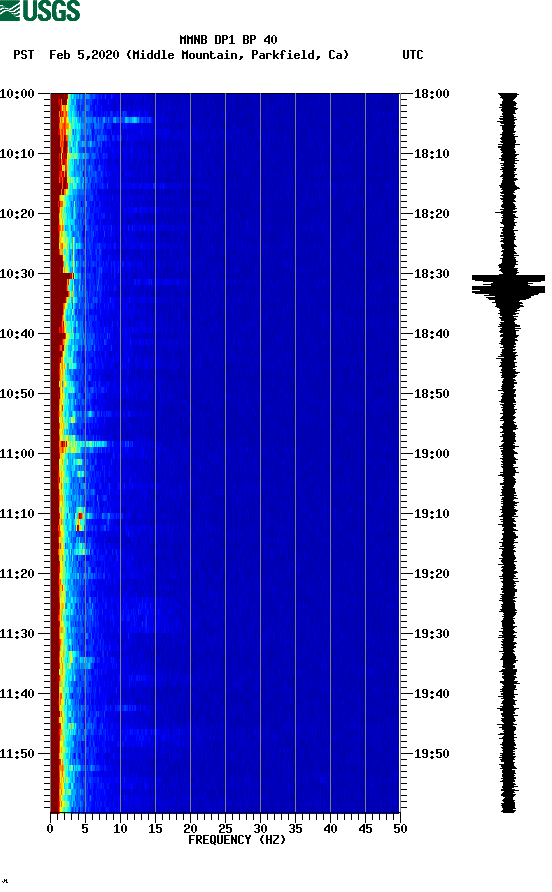Click the '45' frequency axis label
The image size is (552, 892).
pyautogui.click(x=365, y=829)
